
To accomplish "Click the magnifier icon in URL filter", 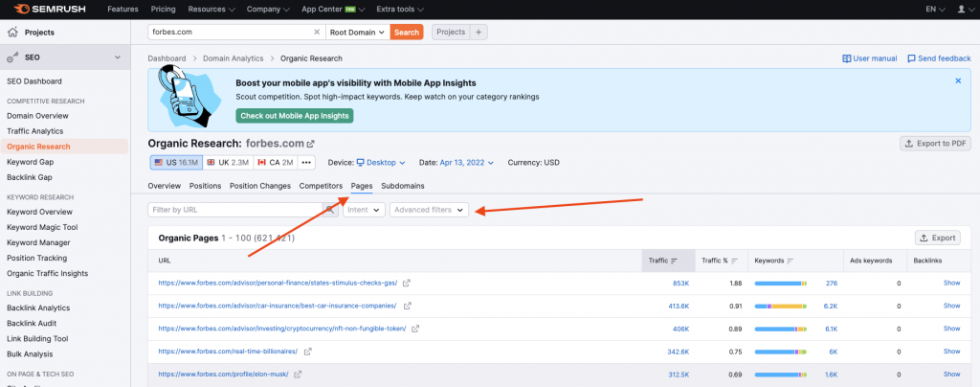I will 329,210.
